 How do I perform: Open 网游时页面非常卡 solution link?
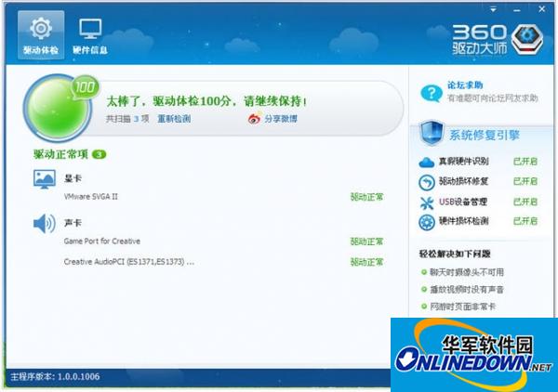tap(462, 307)
